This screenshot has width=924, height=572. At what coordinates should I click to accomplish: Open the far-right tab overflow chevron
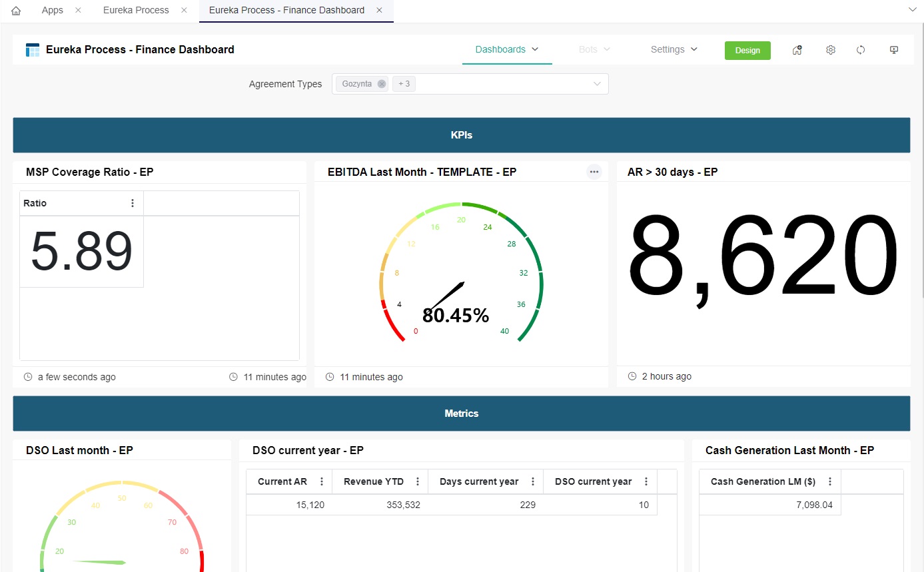(911, 10)
